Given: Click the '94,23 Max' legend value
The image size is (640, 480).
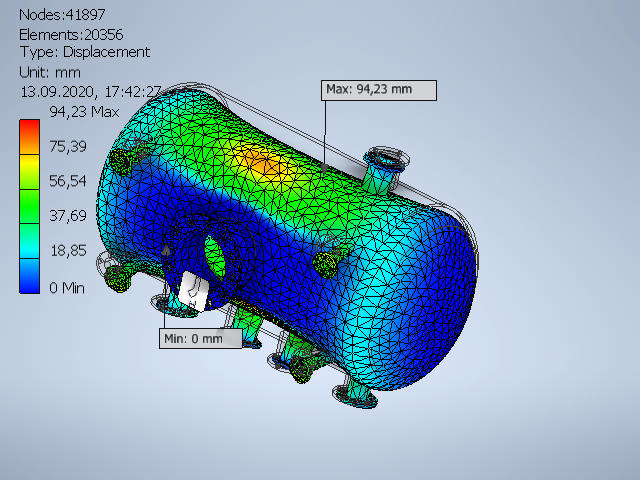Looking at the screenshot, I should point(84,112).
